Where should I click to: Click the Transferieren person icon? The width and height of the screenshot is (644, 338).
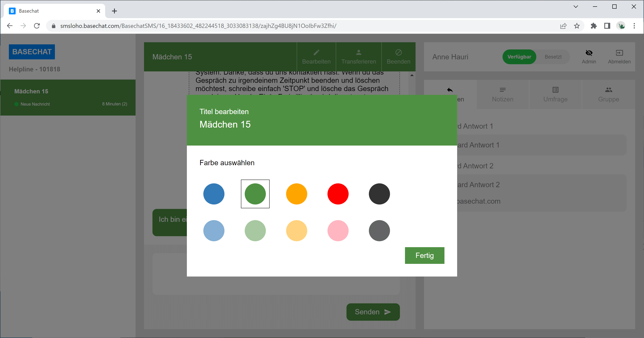pos(359,53)
